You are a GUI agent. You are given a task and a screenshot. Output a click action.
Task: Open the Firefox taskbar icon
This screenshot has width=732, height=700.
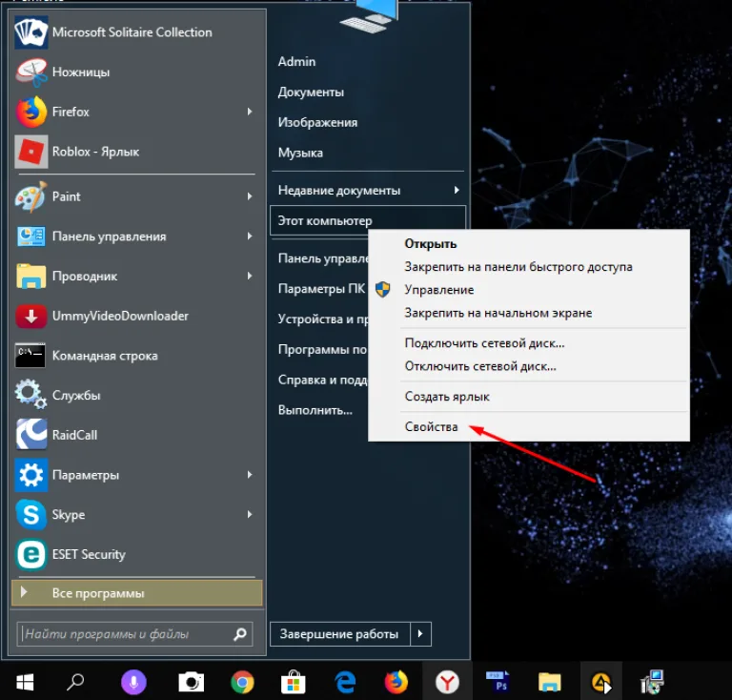pos(396,682)
